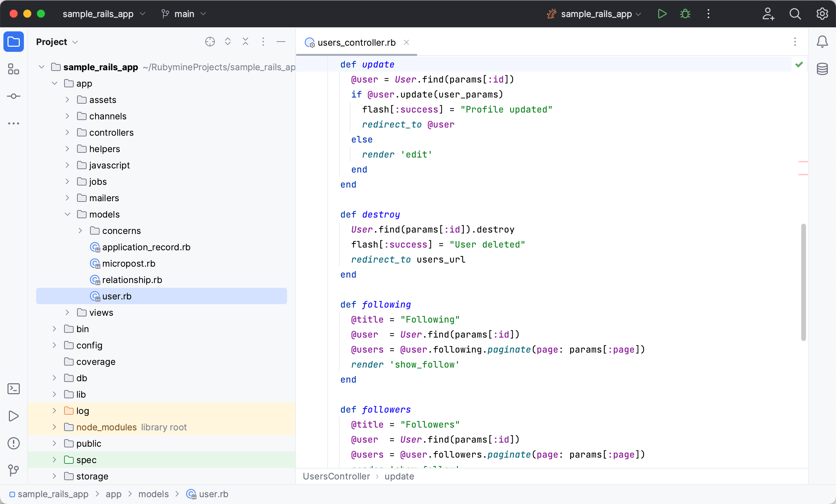Select the users_controller.rb editor tab

(x=356, y=43)
